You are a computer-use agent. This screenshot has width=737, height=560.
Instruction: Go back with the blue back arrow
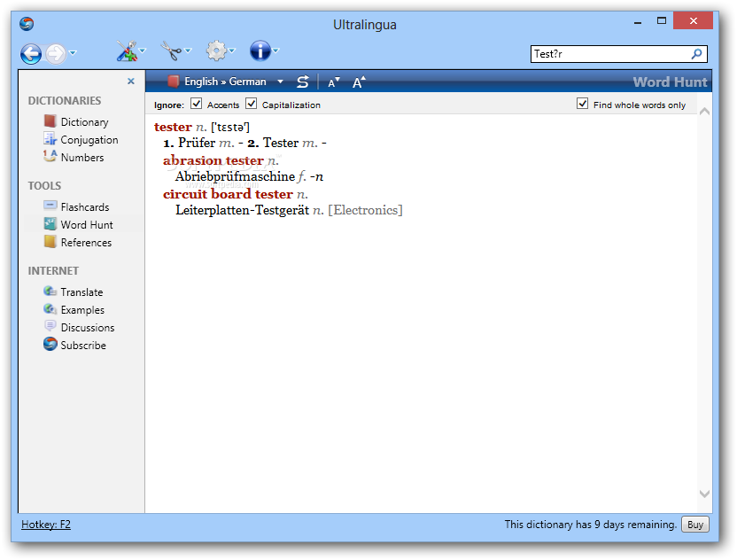pyautogui.click(x=31, y=53)
